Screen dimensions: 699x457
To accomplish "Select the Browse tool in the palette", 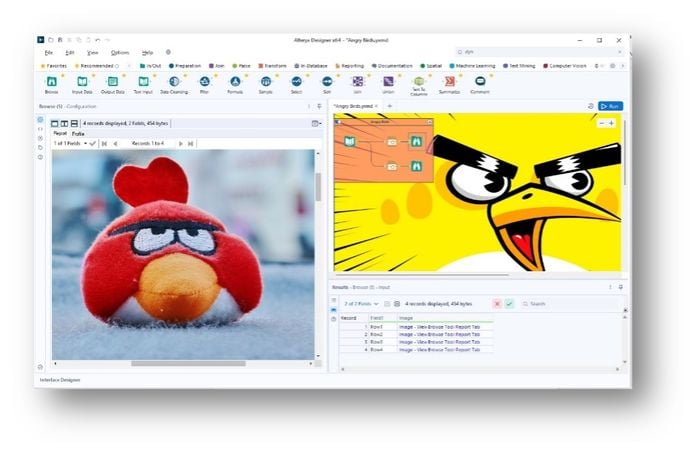I will point(52,82).
